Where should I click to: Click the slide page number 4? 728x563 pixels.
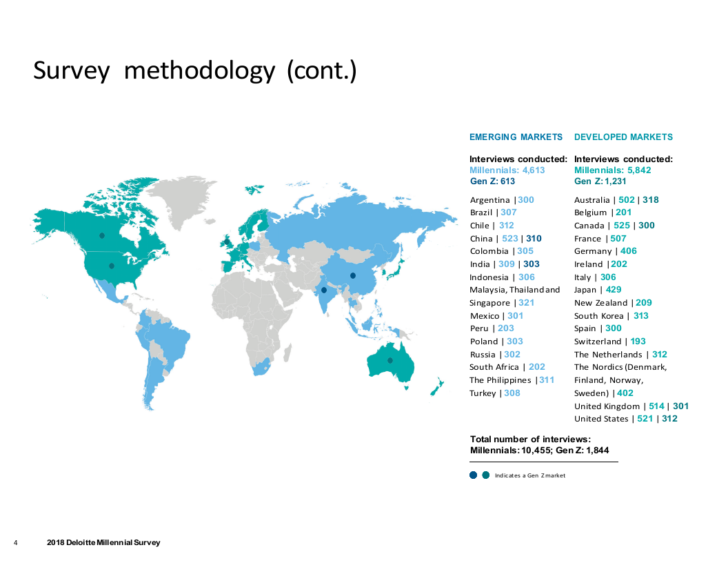tap(16, 543)
